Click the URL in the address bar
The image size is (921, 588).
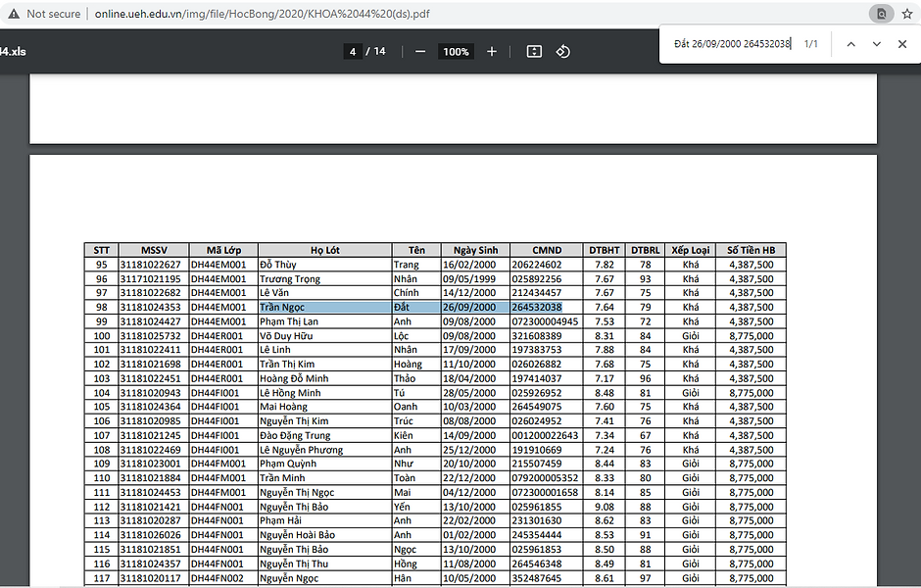(x=262, y=14)
